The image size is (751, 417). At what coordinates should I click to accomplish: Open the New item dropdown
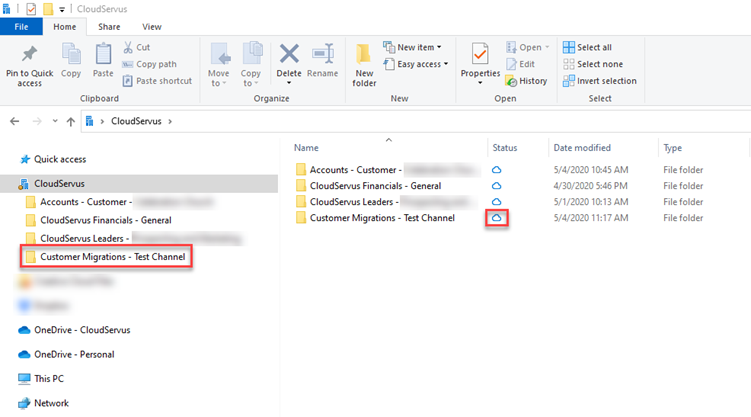412,47
